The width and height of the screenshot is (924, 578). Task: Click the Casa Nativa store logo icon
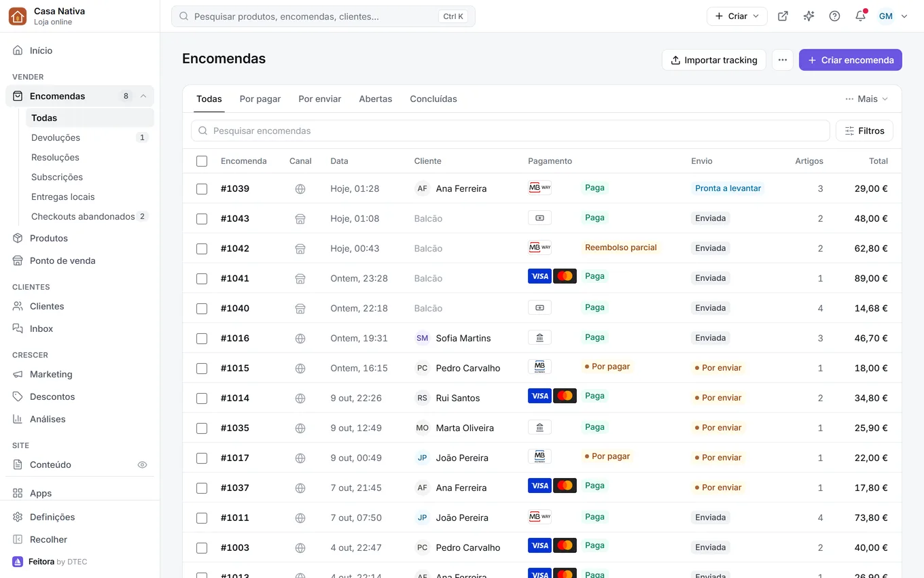(x=18, y=16)
